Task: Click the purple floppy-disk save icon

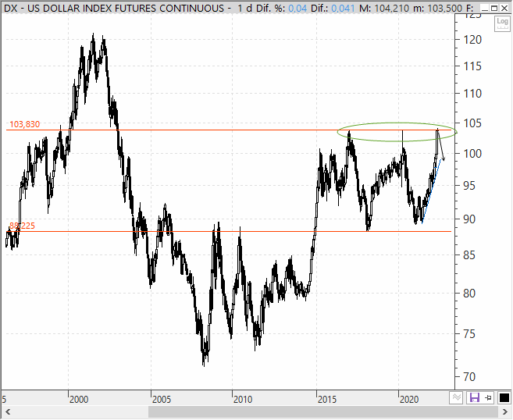Action: [475, 398]
